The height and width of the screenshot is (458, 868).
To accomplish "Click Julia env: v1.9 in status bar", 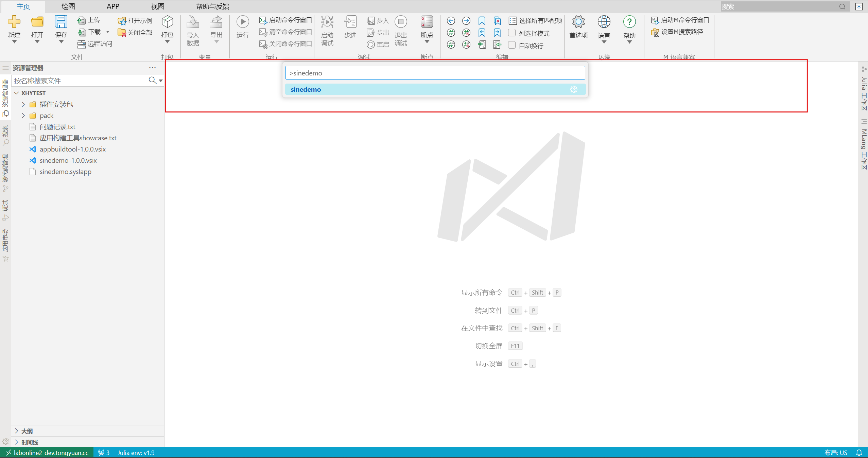I will 136,453.
